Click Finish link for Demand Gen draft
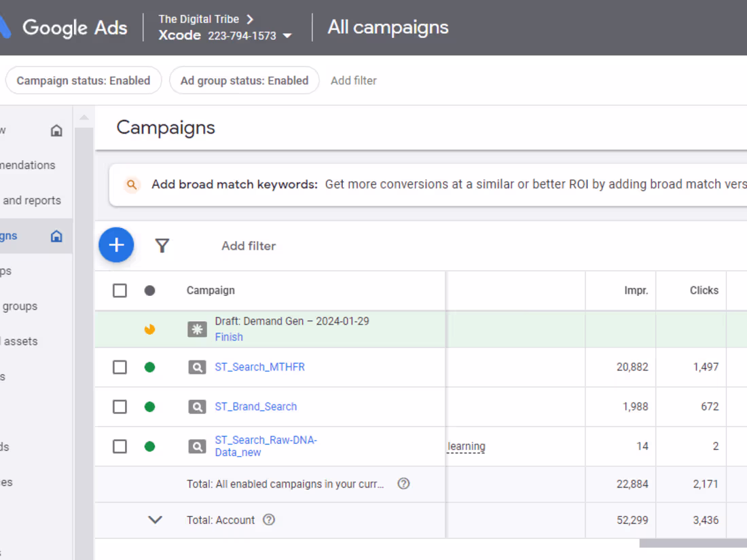 tap(229, 337)
